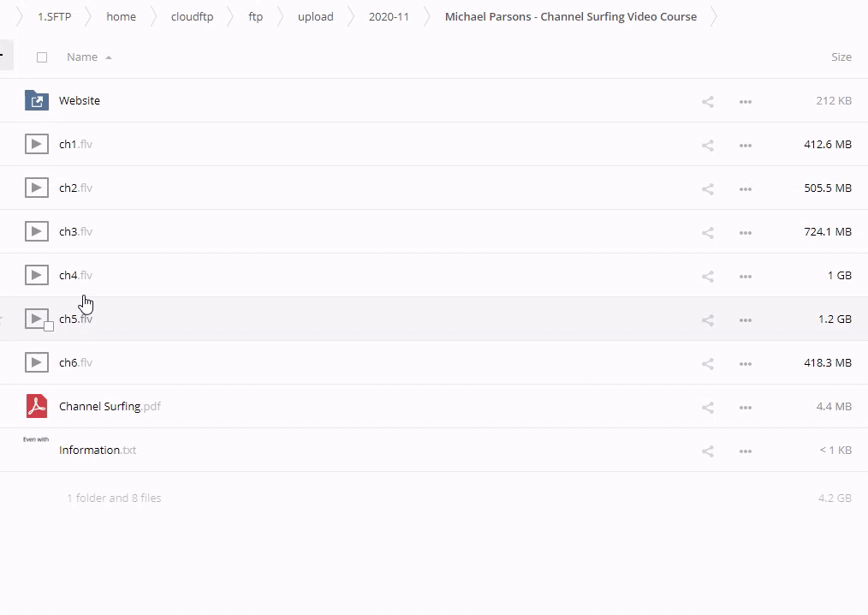Share the Website folder

point(708,102)
